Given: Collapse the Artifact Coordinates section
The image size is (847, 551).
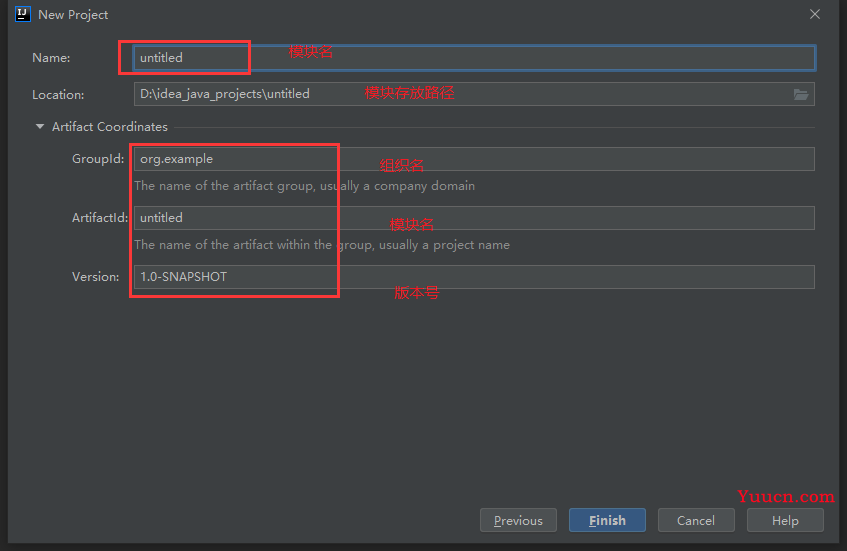Looking at the screenshot, I should [39, 126].
